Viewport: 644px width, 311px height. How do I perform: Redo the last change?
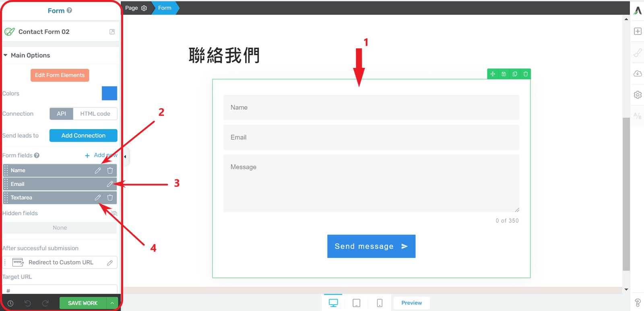point(45,303)
